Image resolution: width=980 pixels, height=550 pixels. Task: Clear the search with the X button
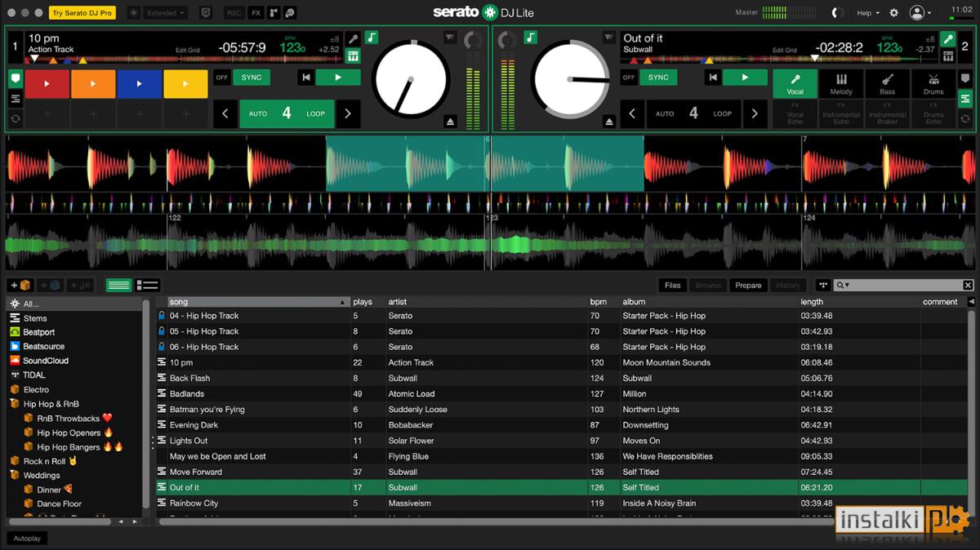(968, 285)
